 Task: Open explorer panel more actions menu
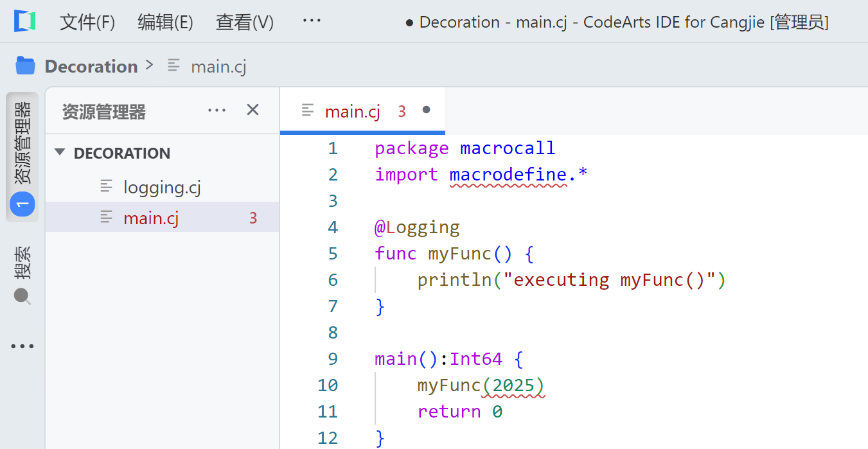(217, 111)
